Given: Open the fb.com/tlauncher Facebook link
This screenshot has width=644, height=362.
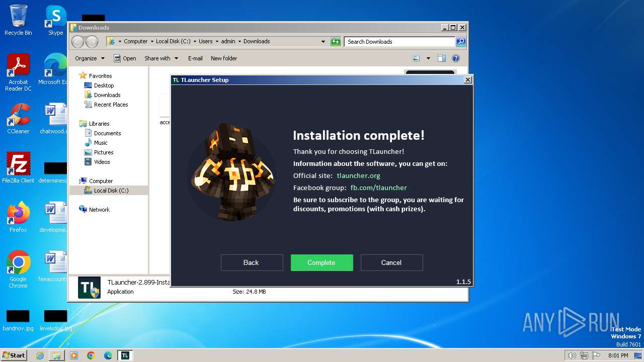Looking at the screenshot, I should tap(378, 188).
